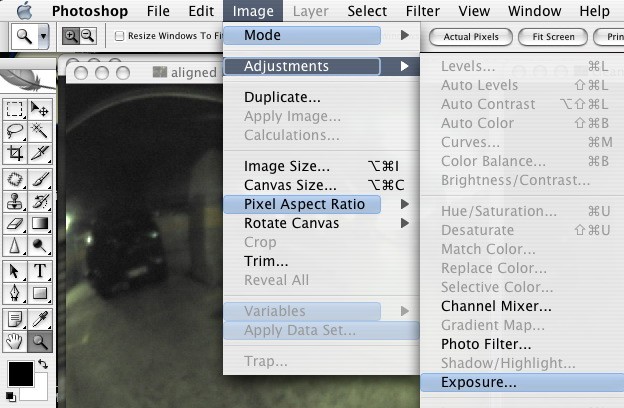Click the Zoom Out button in options bar
This screenshot has height=408, width=624.
tap(88, 36)
